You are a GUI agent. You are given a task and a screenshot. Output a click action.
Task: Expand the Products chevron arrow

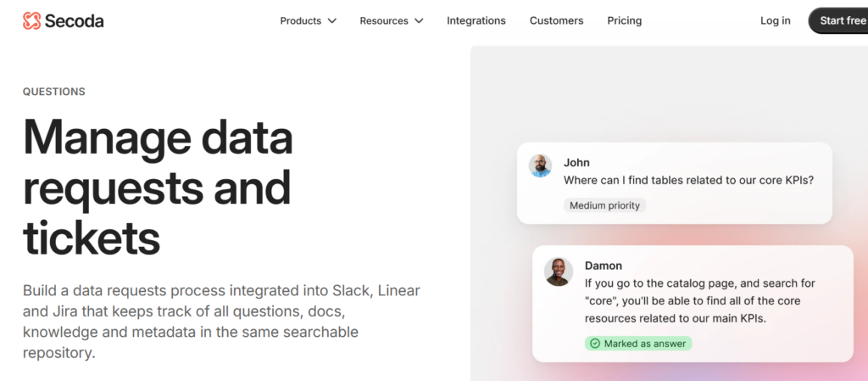(331, 21)
